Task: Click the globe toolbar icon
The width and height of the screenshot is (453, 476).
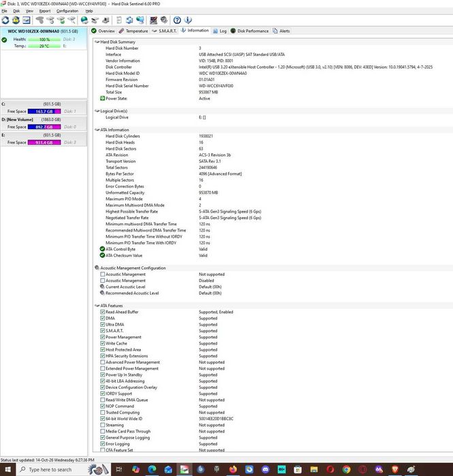Action: [x=84, y=20]
